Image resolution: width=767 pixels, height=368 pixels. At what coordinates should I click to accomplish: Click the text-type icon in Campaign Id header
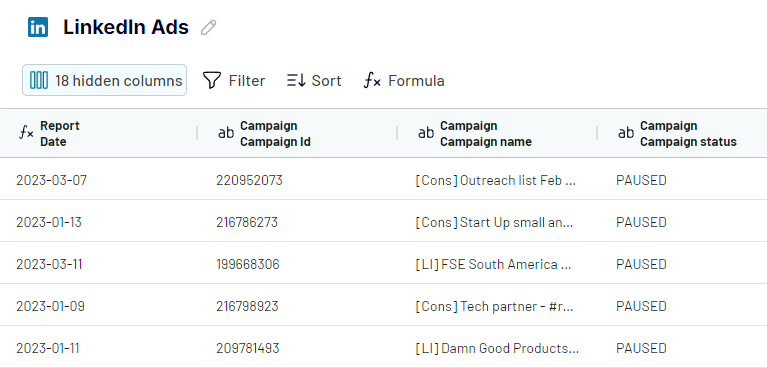226,133
